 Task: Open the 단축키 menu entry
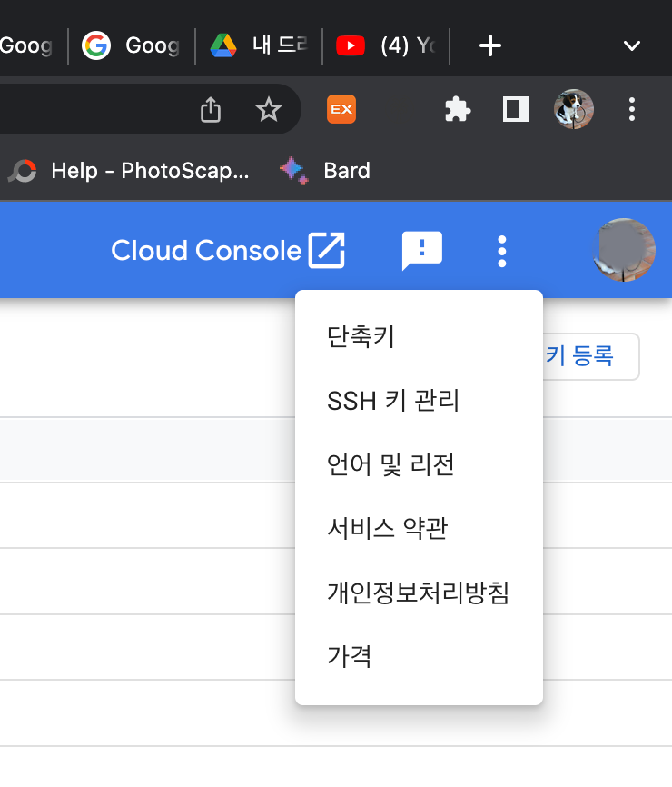(419, 336)
